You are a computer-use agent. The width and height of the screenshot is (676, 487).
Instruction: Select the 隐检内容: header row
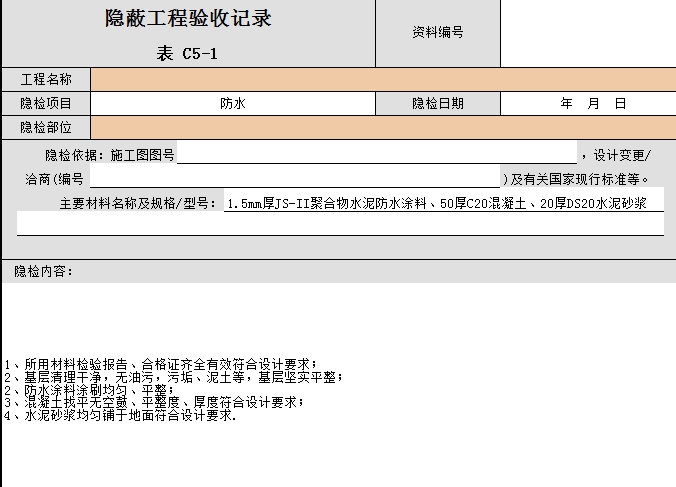(339, 272)
